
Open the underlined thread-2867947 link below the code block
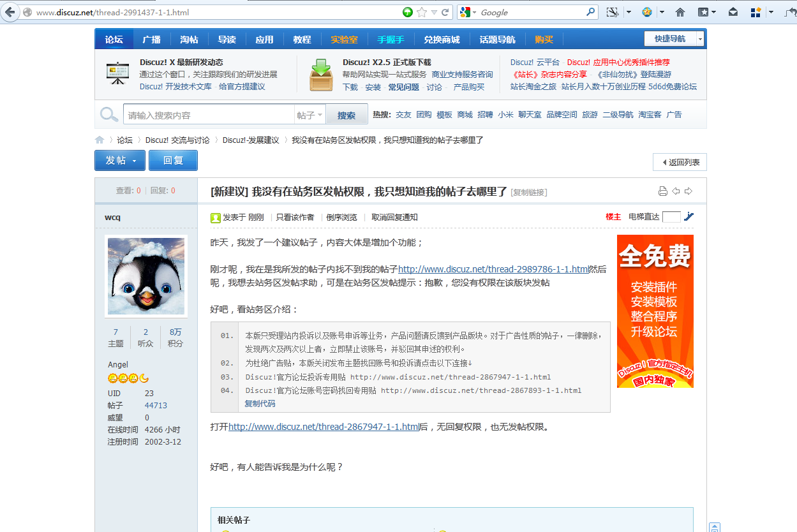coord(324,427)
